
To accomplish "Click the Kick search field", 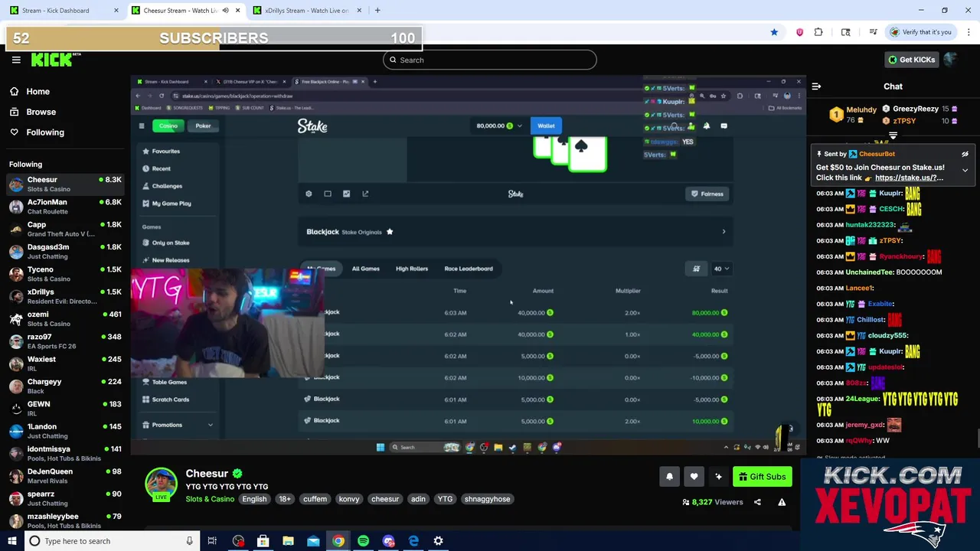I will pyautogui.click(x=490, y=60).
